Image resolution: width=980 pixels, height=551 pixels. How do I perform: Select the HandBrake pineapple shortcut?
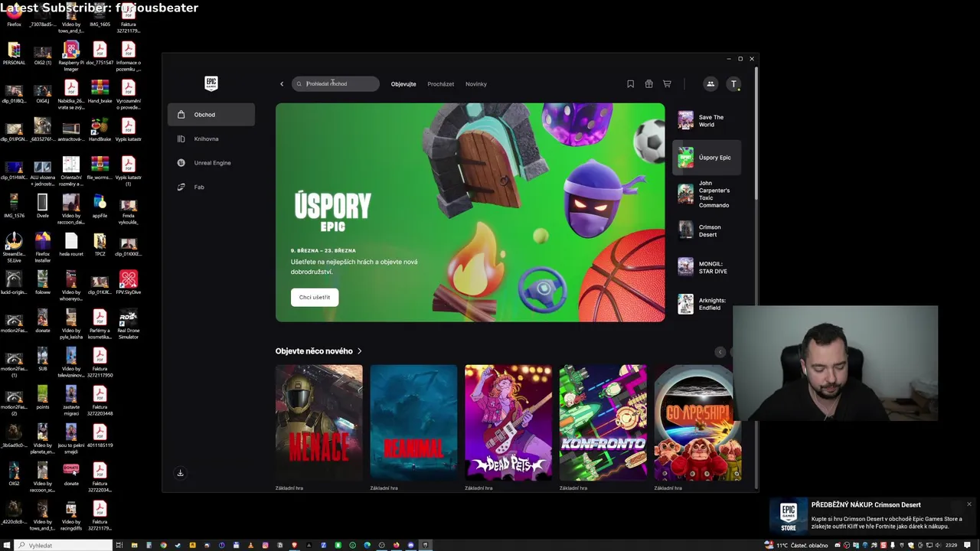tap(100, 130)
